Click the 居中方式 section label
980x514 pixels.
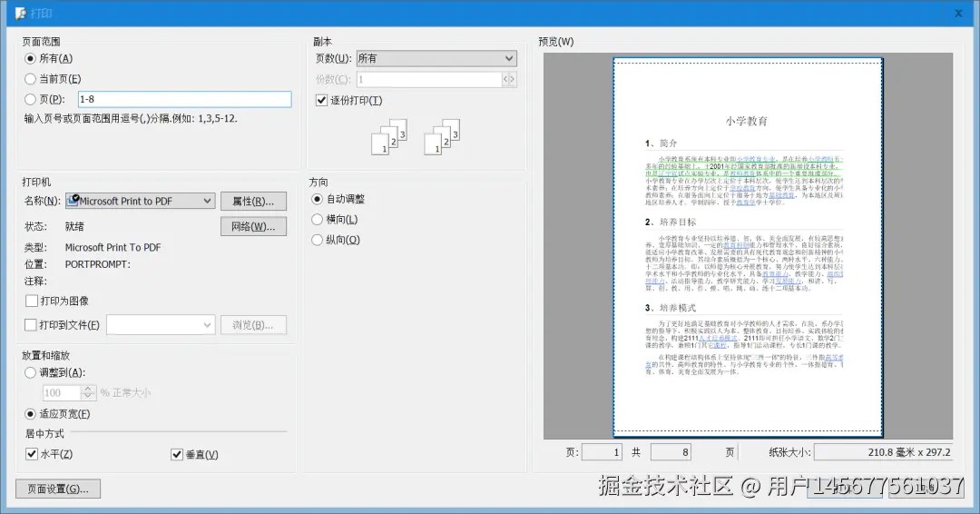(44, 433)
